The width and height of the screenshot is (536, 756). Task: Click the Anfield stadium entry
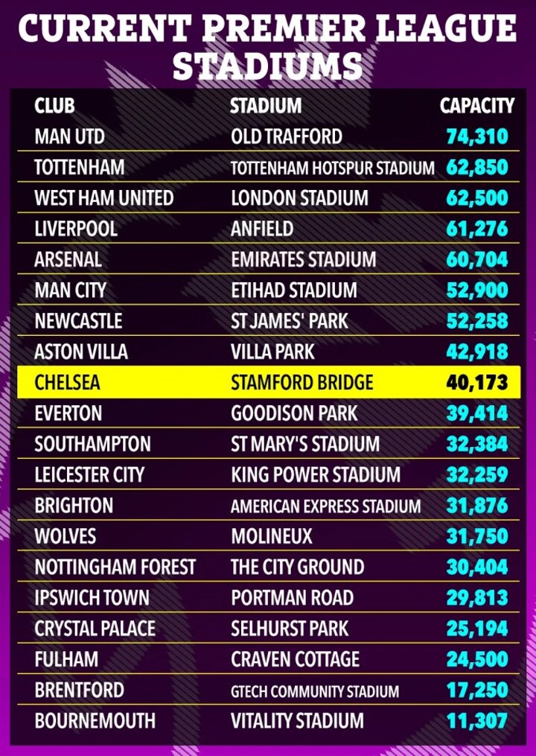coord(262,229)
